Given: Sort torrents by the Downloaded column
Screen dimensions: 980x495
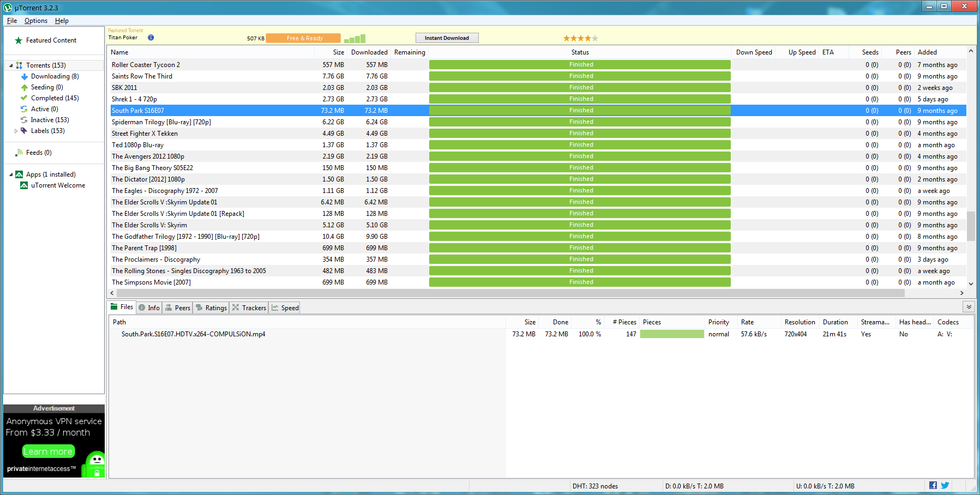Looking at the screenshot, I should click(x=369, y=52).
